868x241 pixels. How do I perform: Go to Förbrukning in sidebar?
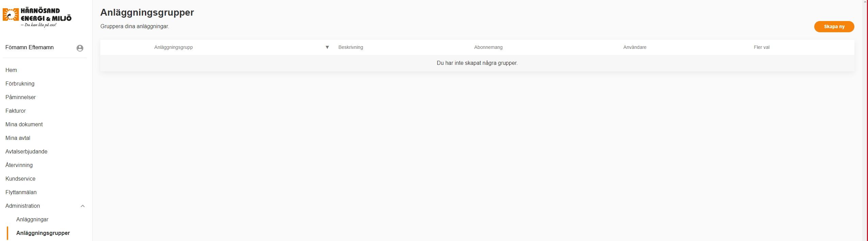pos(20,84)
